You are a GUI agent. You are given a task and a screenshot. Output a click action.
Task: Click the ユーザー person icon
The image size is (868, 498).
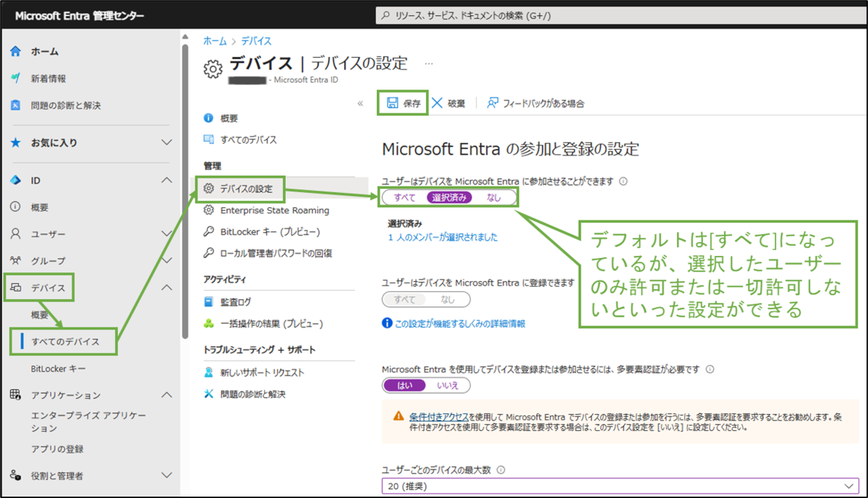(x=15, y=234)
